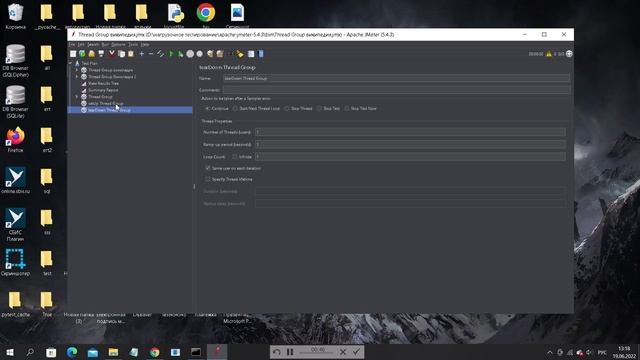Click the Reset Search toolbar icon
The width and height of the screenshot is (640, 360).
[x=240, y=54]
